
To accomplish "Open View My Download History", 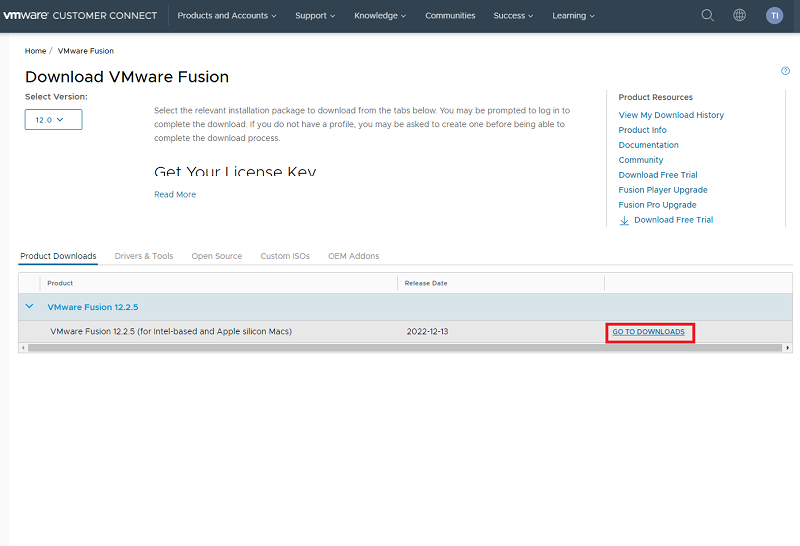I will click(x=671, y=115).
